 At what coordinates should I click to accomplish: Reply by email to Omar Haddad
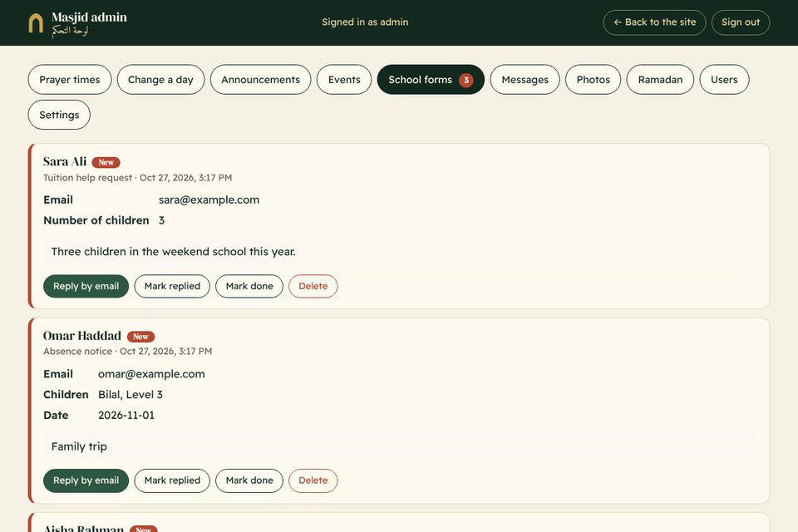point(86,480)
